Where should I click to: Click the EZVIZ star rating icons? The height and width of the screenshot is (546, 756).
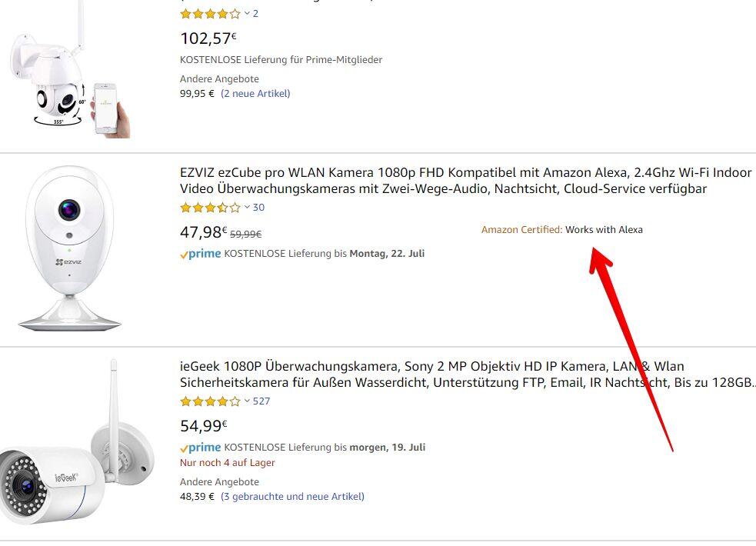click(x=210, y=208)
